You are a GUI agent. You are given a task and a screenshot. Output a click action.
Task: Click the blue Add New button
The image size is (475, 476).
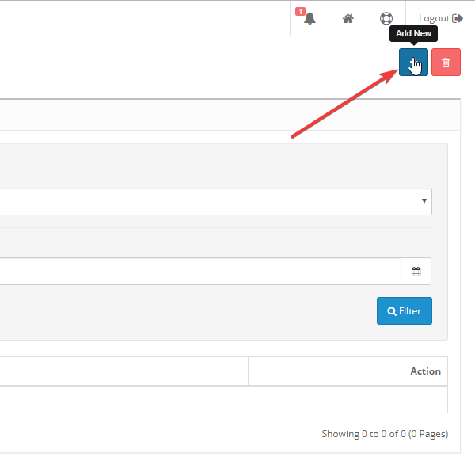tap(413, 63)
